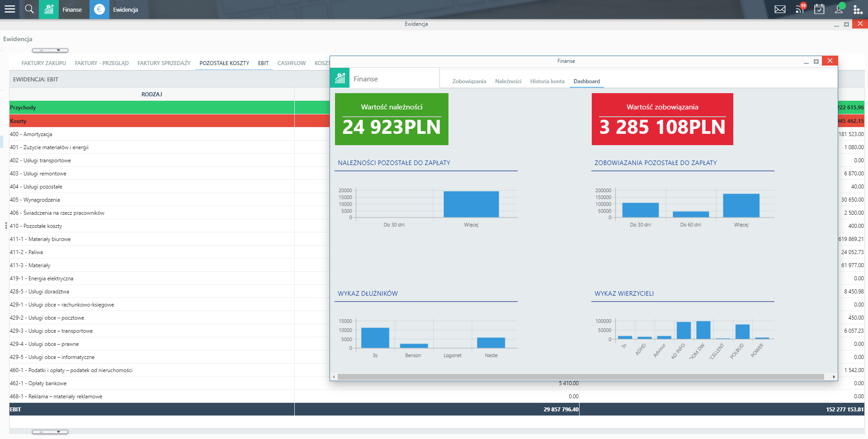Click the Neste bar in debtors chart

click(x=491, y=343)
